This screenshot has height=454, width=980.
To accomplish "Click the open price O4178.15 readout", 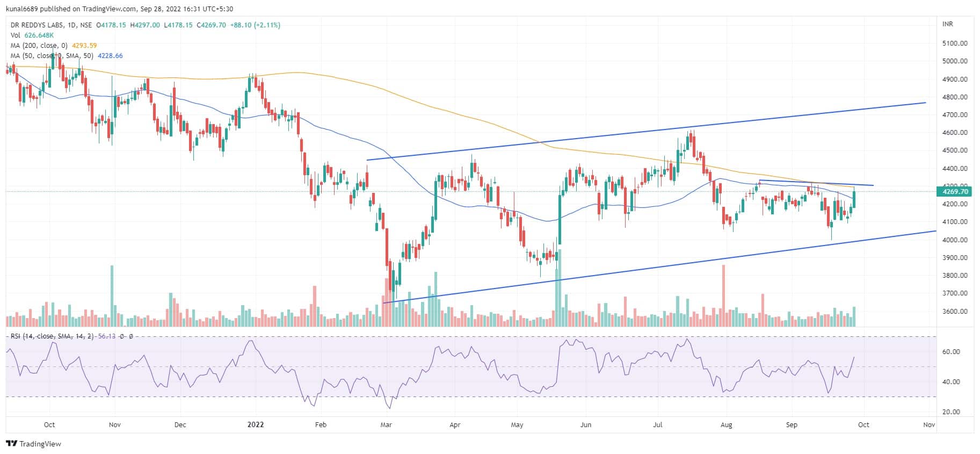I will pyautogui.click(x=111, y=25).
